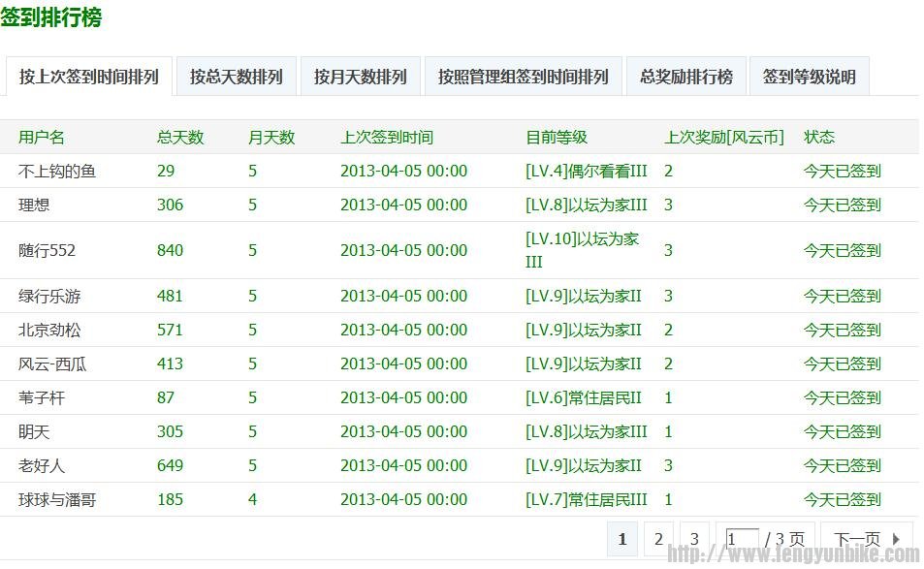
Task: Click current page 1 button
Action: coord(622,539)
